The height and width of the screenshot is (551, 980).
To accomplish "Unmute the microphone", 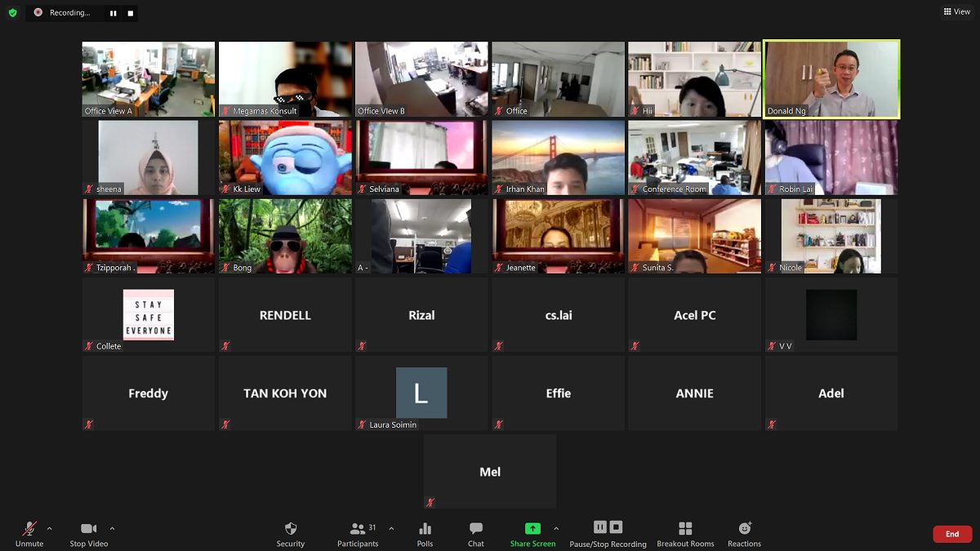I will tap(29, 535).
